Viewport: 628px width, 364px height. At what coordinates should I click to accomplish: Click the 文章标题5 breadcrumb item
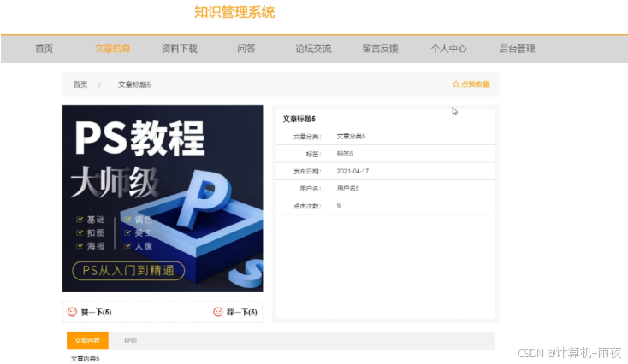pyautogui.click(x=134, y=85)
